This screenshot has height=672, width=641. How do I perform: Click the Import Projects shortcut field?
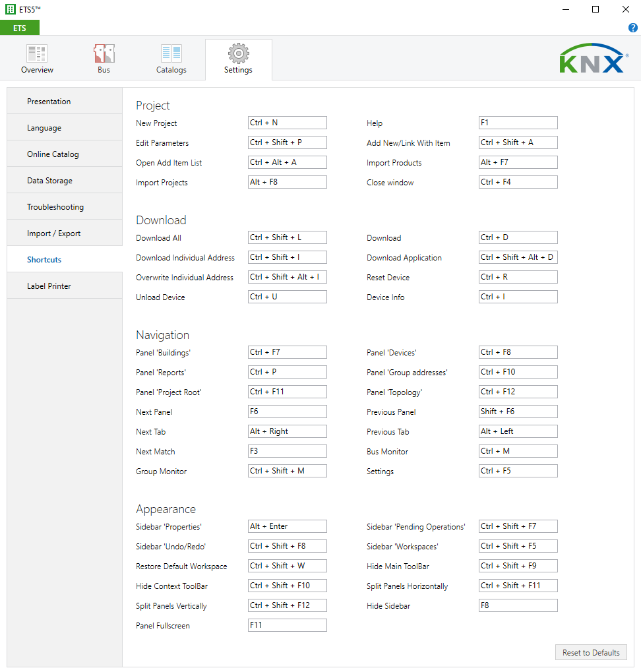[x=287, y=182]
